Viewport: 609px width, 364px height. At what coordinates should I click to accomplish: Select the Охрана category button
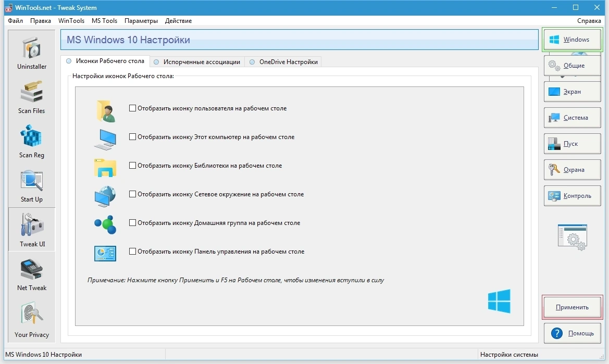tap(572, 170)
